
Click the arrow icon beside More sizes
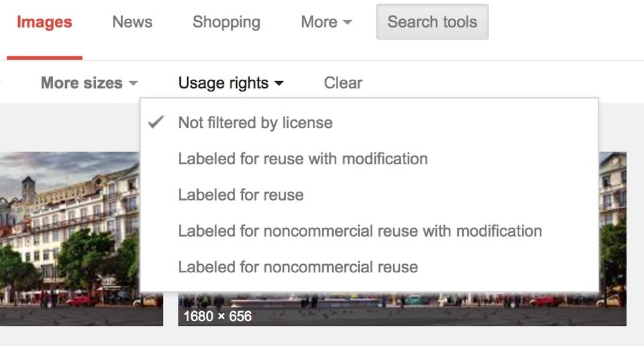(x=133, y=83)
